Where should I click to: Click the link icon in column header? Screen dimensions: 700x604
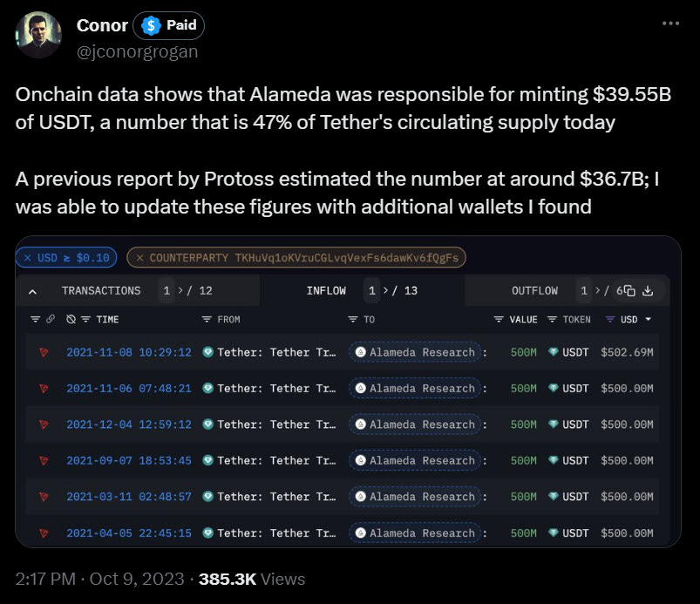point(51,319)
